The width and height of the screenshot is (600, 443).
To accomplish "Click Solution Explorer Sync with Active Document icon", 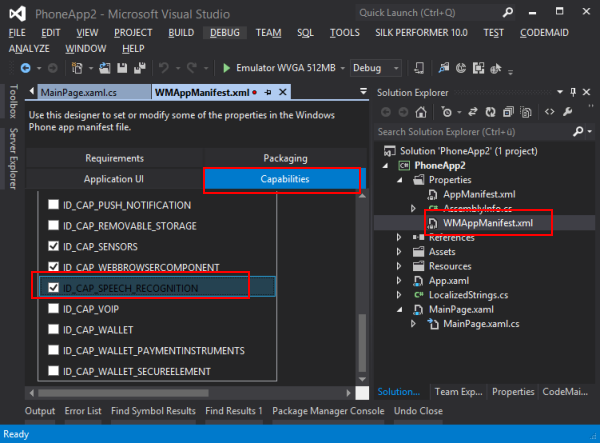I will coord(473,112).
